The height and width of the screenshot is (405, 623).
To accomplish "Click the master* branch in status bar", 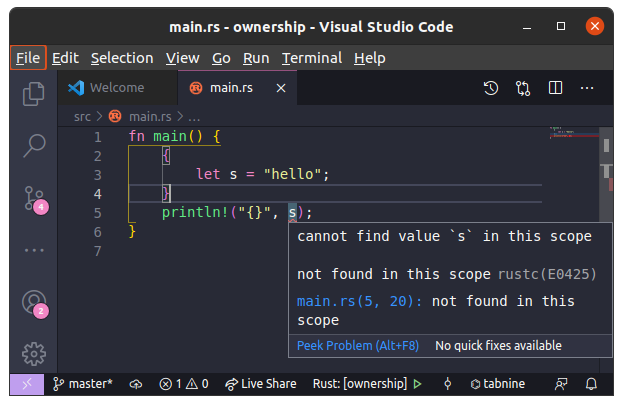I will 82,384.
